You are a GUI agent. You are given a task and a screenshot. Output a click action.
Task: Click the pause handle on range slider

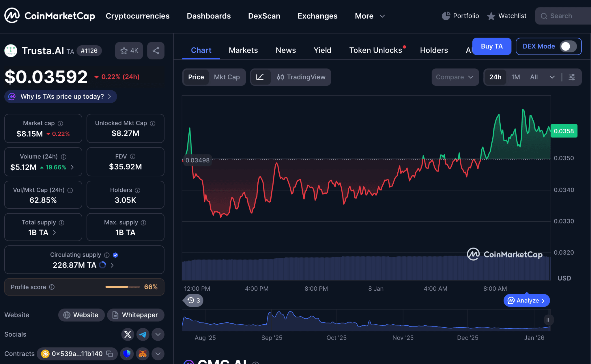coord(547,320)
